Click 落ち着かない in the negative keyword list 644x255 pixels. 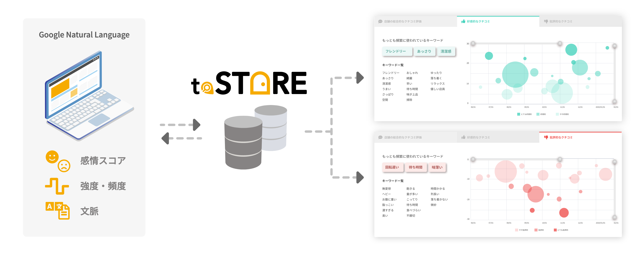(439, 199)
